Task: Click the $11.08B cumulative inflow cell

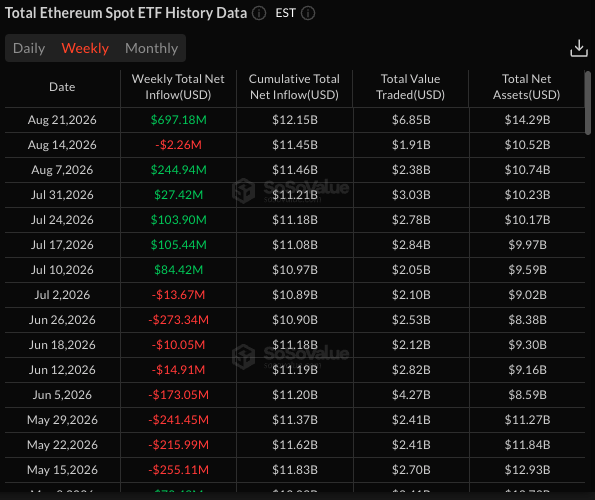Action: pos(295,245)
